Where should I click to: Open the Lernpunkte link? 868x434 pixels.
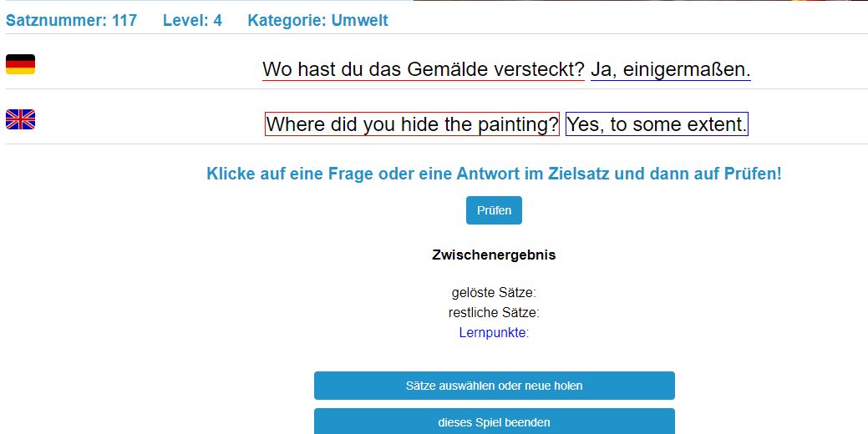[492, 332]
